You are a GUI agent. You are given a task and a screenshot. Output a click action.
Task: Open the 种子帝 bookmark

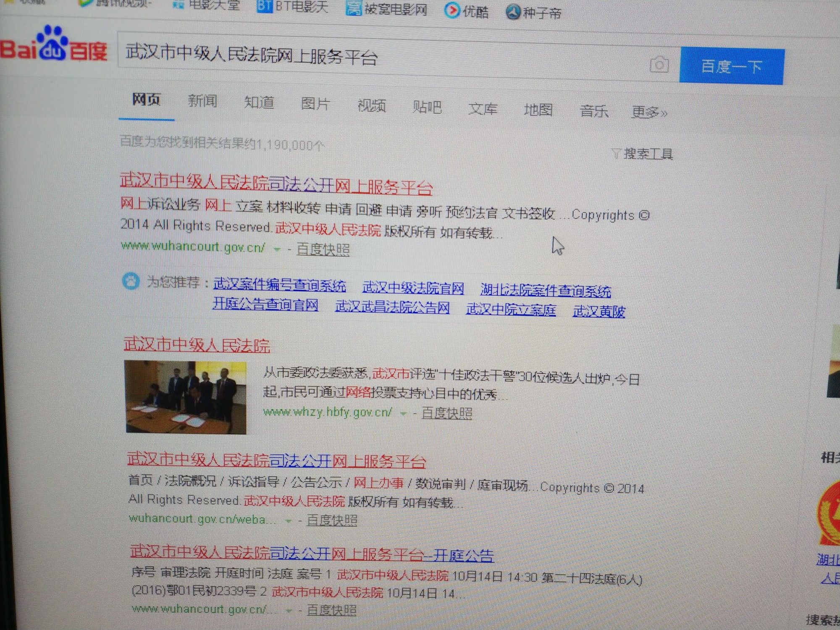534,13
